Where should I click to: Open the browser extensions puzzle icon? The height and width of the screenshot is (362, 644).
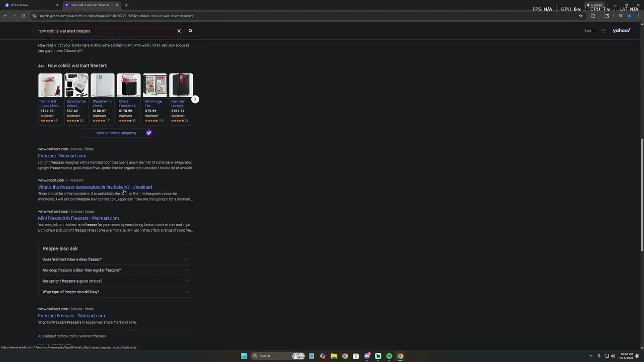[x=593, y=16]
